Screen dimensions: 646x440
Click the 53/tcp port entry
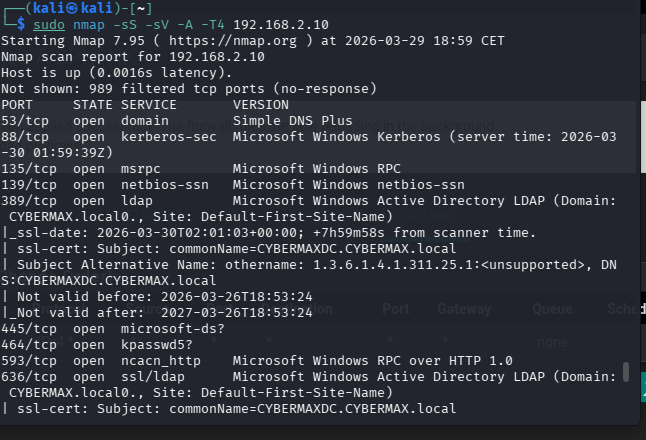[25, 120]
